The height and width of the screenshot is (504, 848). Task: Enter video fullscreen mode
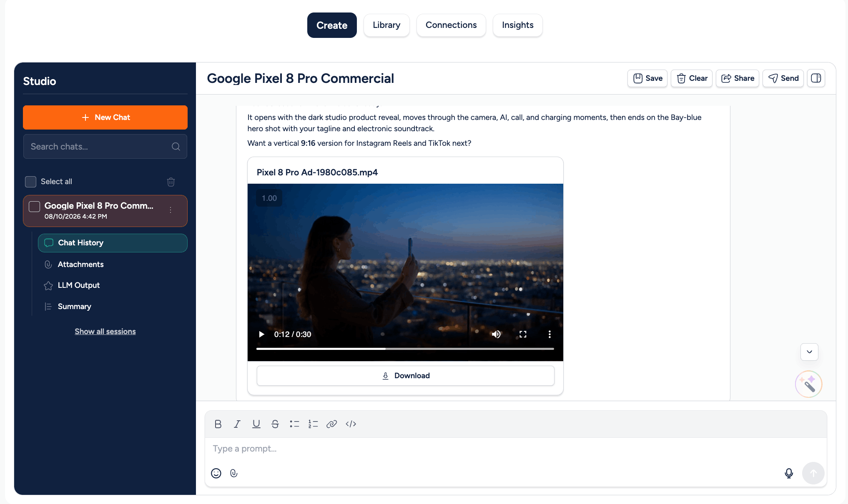tap(523, 334)
